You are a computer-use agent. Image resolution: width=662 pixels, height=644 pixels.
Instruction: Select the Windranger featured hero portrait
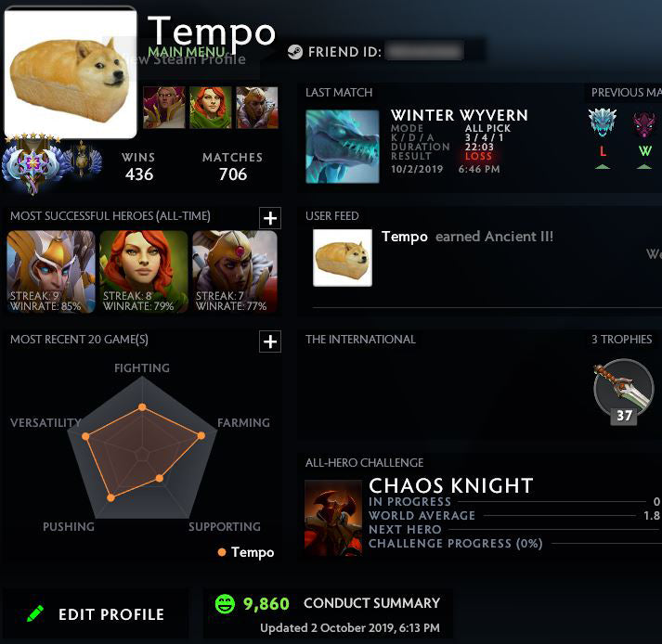[x=211, y=108]
